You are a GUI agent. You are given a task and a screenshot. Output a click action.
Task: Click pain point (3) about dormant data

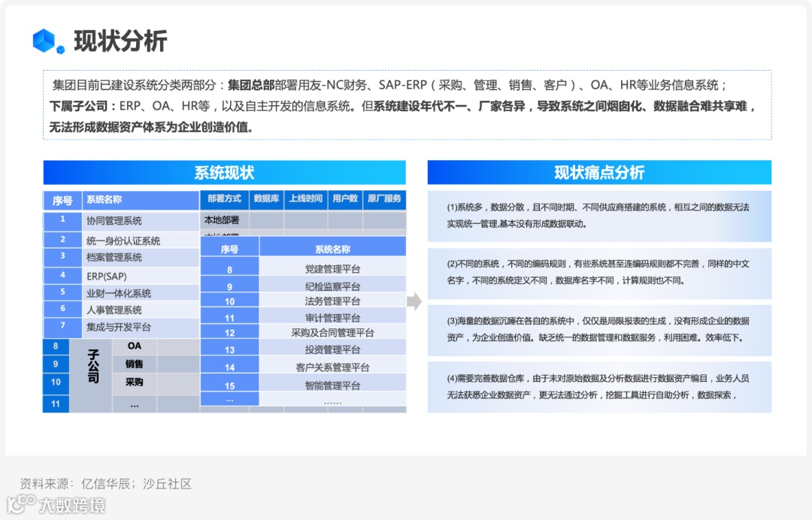[x=599, y=330]
